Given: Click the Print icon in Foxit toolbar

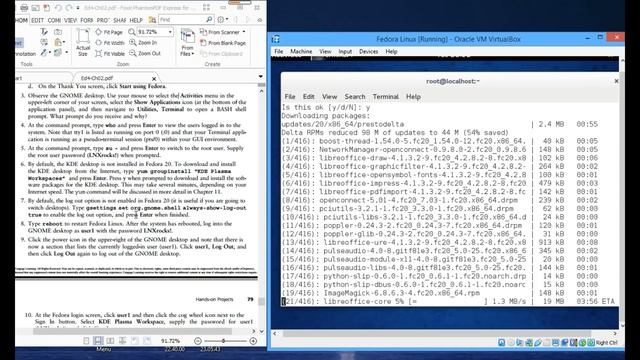Looking at the screenshot, I should tap(24, 8).
